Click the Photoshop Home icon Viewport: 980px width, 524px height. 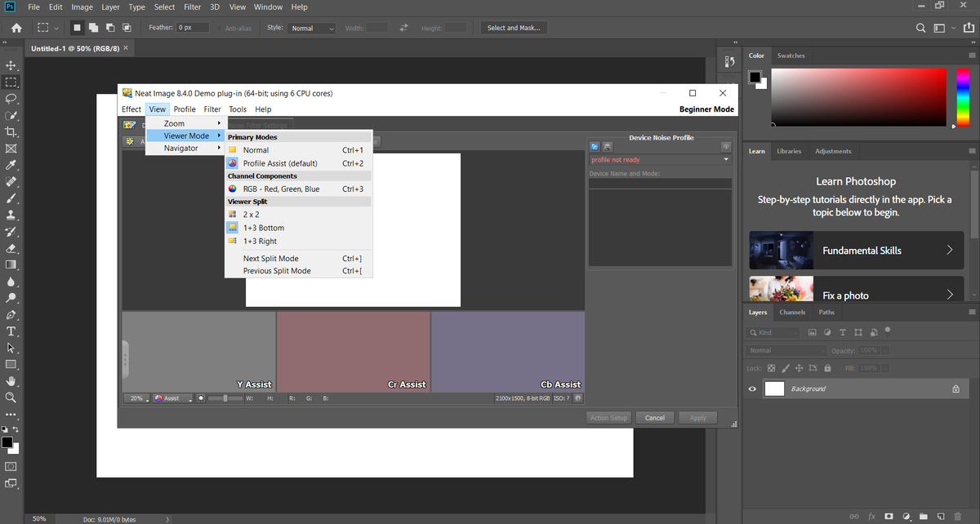click(15, 28)
